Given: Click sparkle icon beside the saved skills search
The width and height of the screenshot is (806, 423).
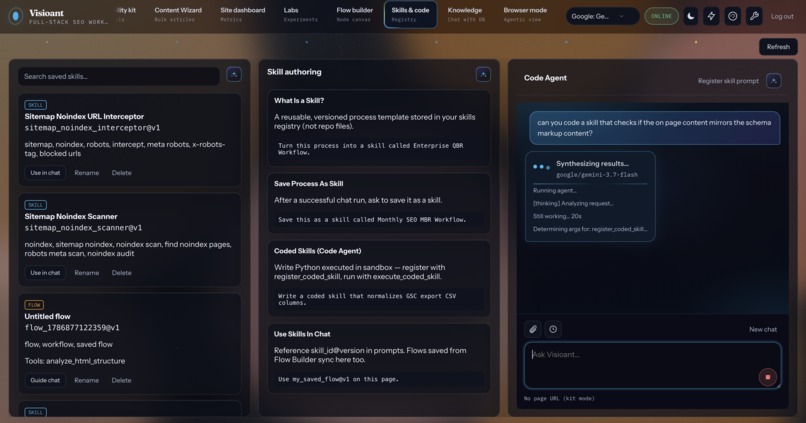Looking at the screenshot, I should click(234, 75).
